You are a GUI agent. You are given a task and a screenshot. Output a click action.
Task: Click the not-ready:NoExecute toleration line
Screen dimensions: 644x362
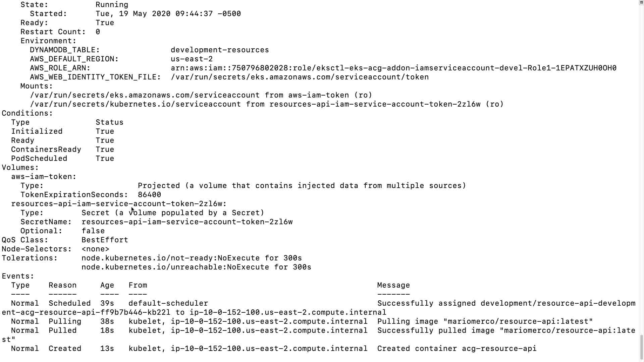[x=192, y=258]
